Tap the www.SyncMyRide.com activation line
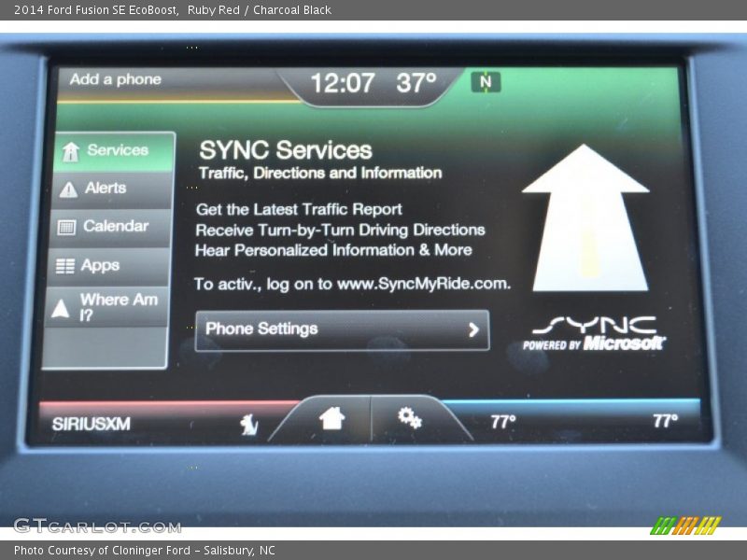This screenshot has height=560, width=747. click(x=352, y=284)
